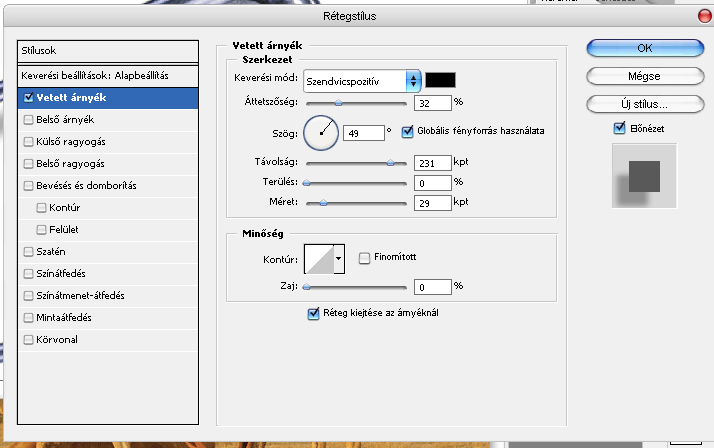Select the Stílusok list header
714x448 pixels.
108,51
